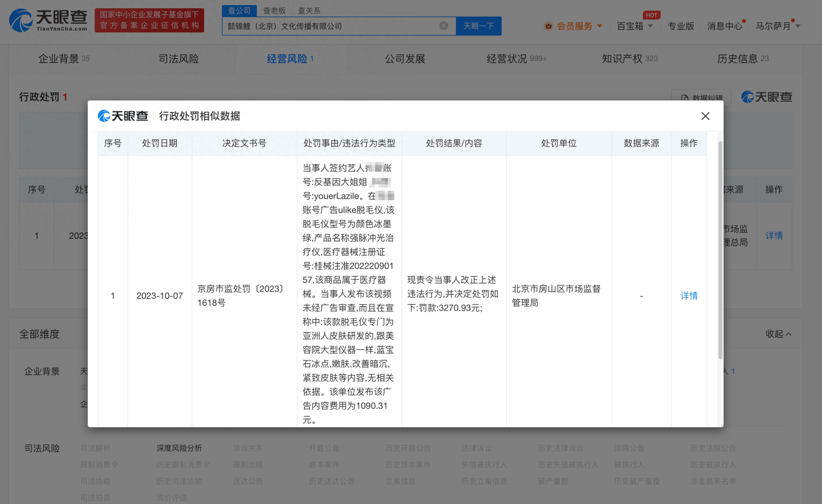Open 专业版 from header

pos(681,26)
